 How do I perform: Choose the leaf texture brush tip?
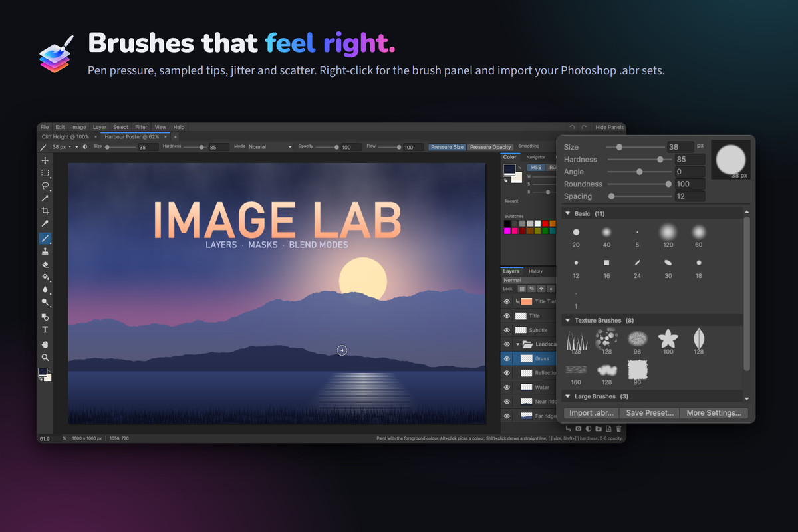(x=698, y=342)
